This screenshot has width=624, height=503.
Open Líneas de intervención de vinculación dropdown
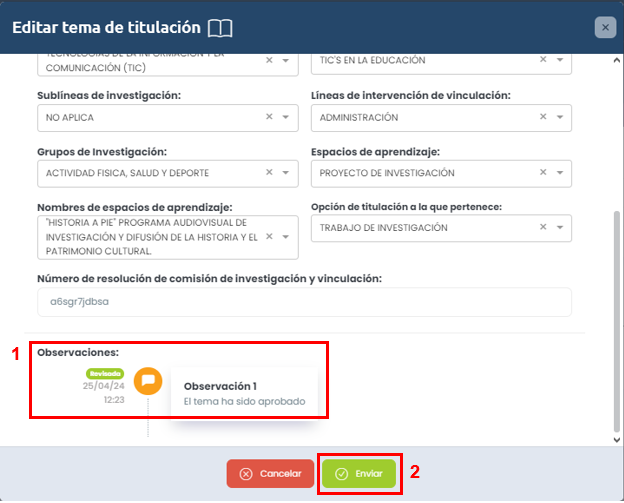coord(560,117)
